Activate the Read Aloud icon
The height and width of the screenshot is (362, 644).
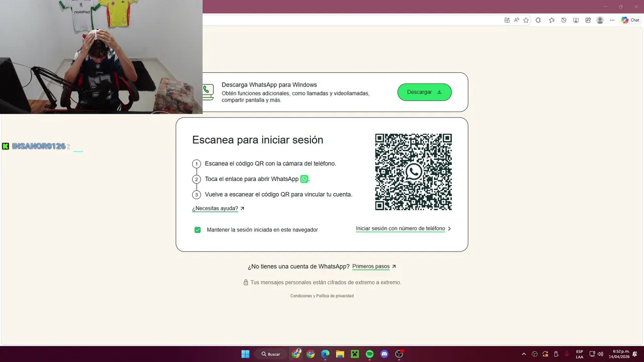point(517,20)
